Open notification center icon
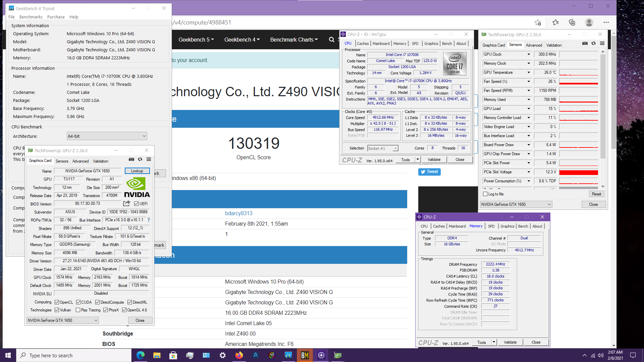Viewport: 644px width, 362px height. 633,355
